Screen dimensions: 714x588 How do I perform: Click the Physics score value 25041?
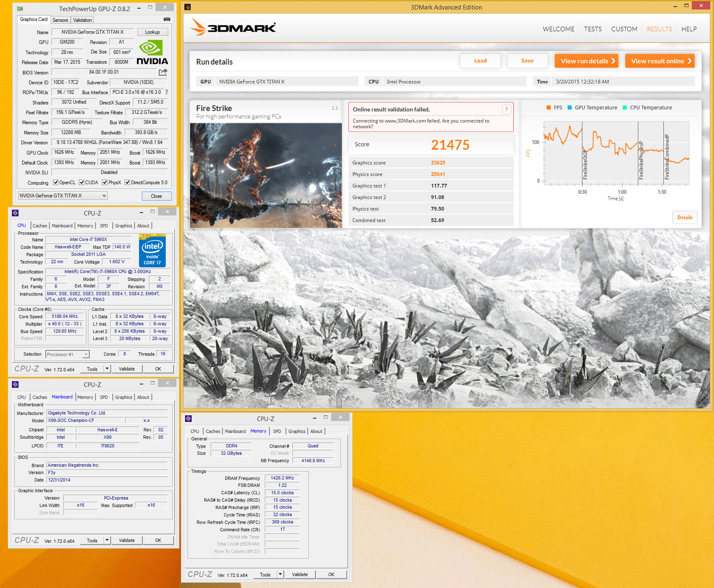coord(438,174)
